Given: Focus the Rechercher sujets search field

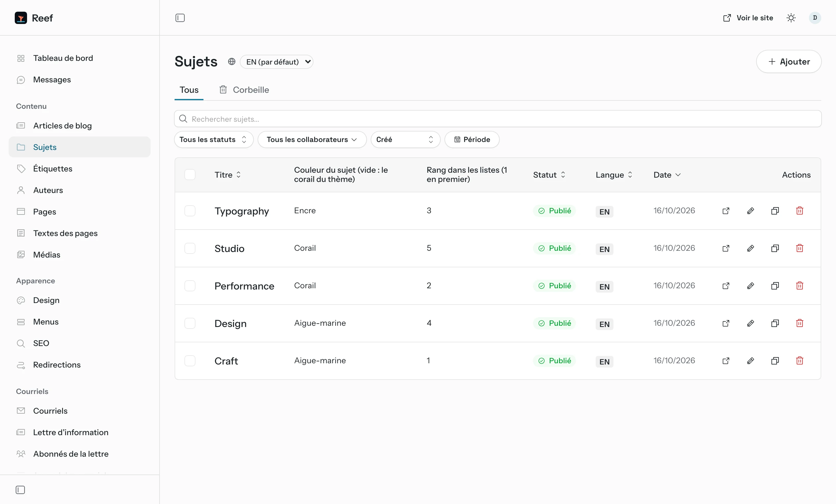Looking at the screenshot, I should [498, 119].
